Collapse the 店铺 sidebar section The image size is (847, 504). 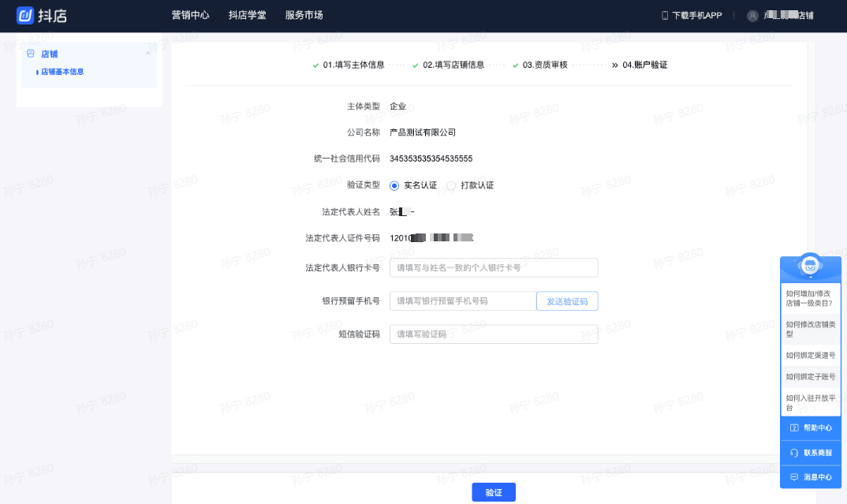[x=147, y=54]
